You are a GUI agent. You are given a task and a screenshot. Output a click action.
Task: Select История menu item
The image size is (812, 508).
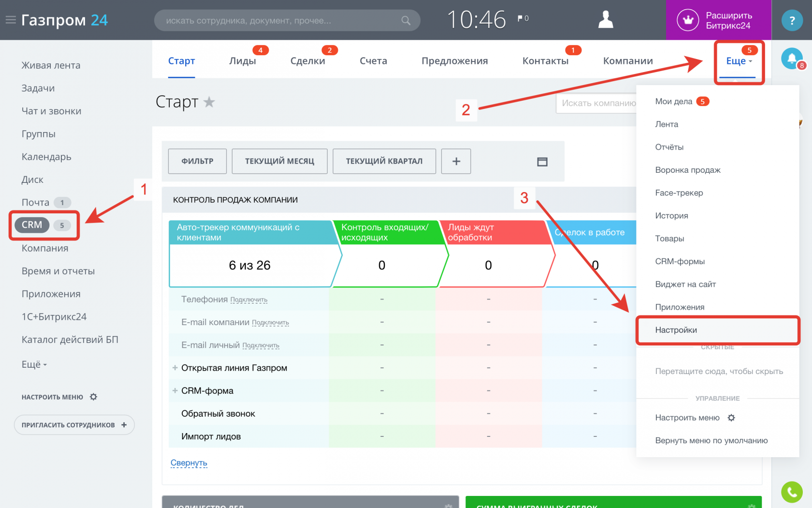click(671, 216)
